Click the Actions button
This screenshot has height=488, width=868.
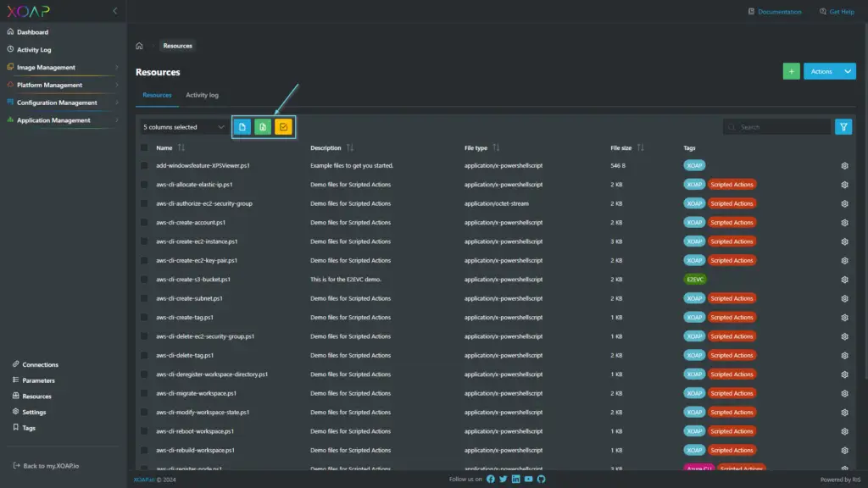pos(821,71)
